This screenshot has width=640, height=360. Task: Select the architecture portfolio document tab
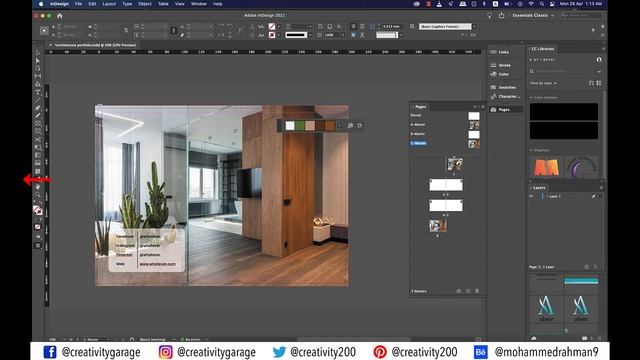(95, 45)
